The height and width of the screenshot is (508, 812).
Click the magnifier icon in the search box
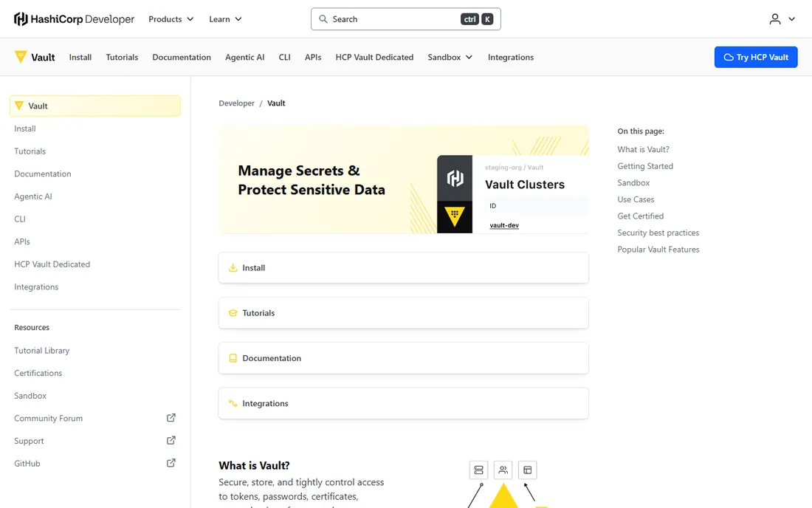pyautogui.click(x=323, y=19)
